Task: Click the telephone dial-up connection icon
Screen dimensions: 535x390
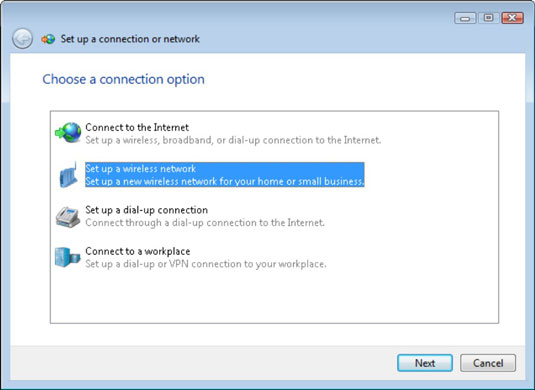Action: click(x=68, y=217)
